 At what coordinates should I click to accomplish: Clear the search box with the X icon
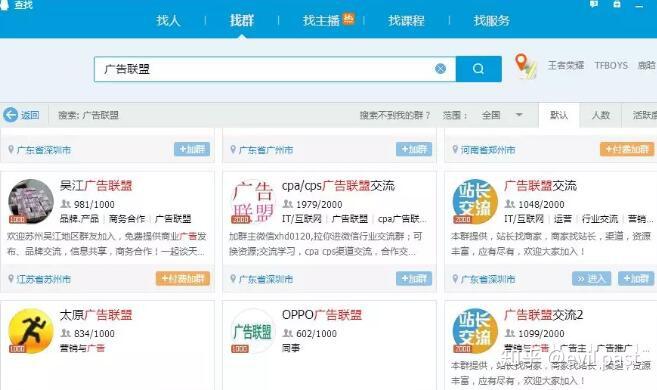click(x=440, y=69)
